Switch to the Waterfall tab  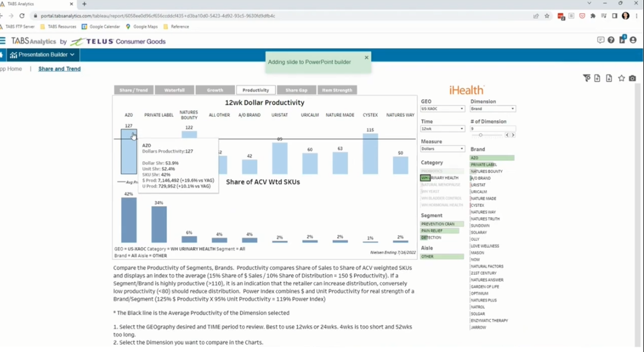[174, 90]
